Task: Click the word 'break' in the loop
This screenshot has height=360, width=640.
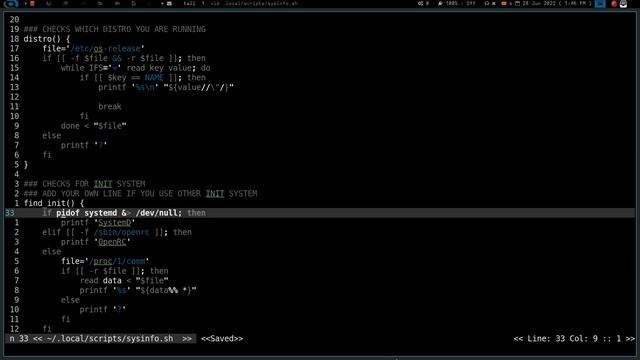Action: (x=110, y=107)
